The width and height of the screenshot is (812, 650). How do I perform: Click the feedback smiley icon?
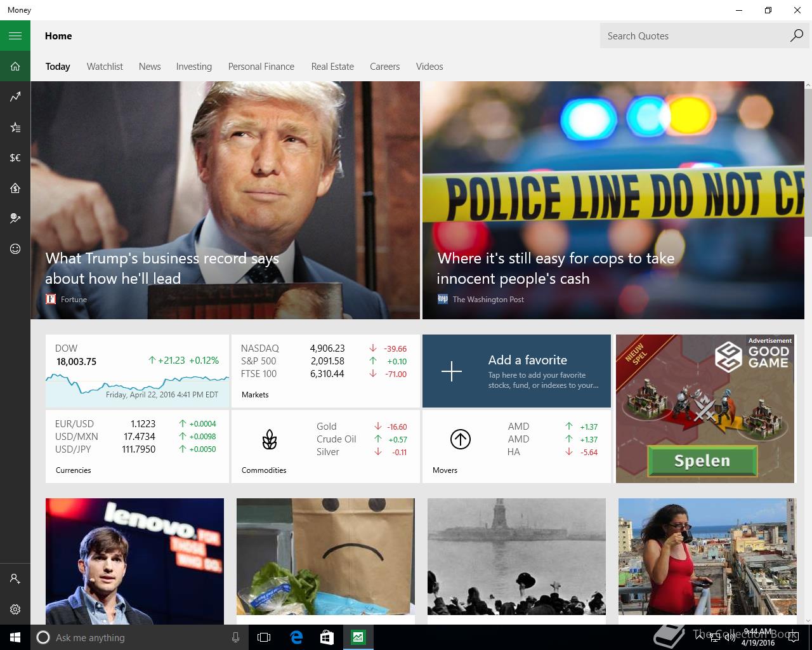click(15, 249)
